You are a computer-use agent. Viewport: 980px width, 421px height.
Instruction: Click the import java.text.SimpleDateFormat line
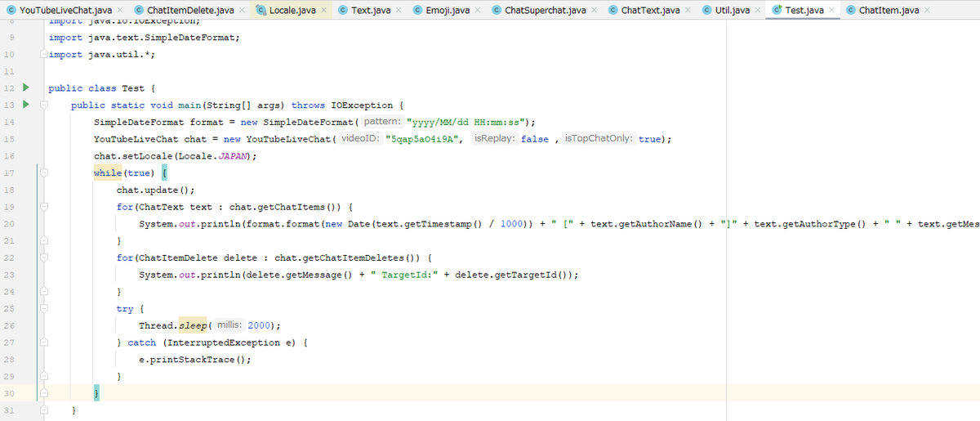pos(144,38)
